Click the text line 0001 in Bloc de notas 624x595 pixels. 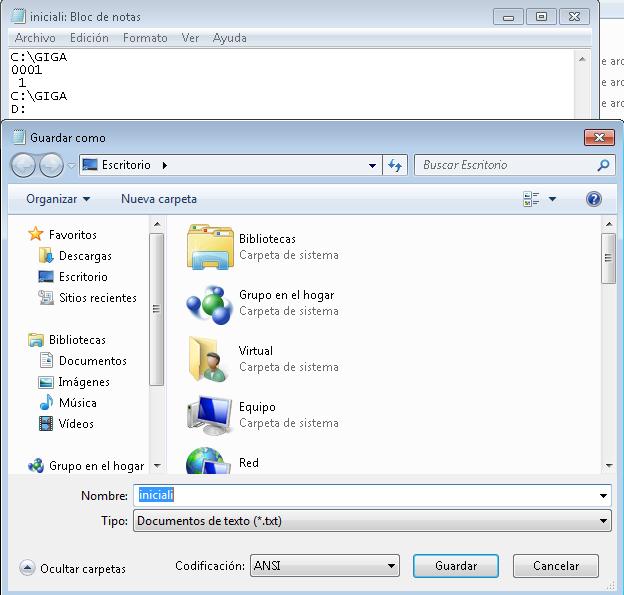click(26, 70)
